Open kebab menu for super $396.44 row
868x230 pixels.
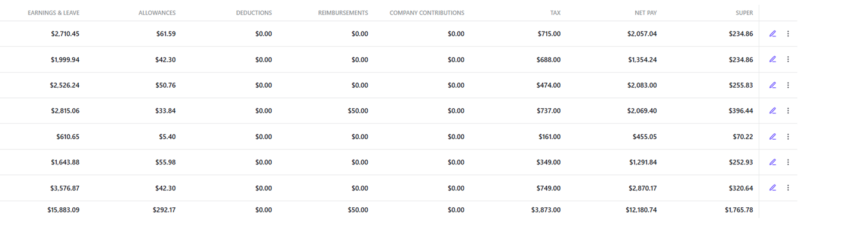click(788, 111)
